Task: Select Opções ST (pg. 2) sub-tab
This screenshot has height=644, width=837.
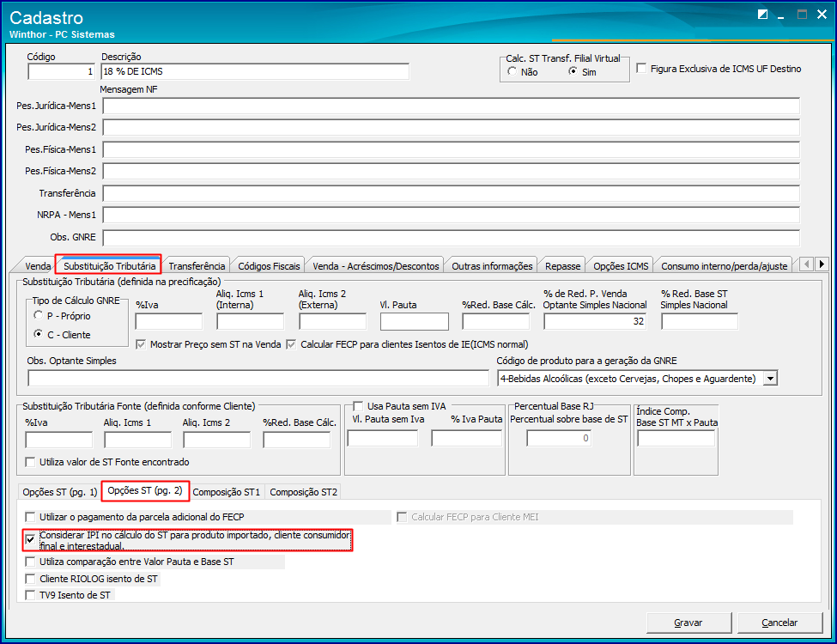Action: click(145, 490)
